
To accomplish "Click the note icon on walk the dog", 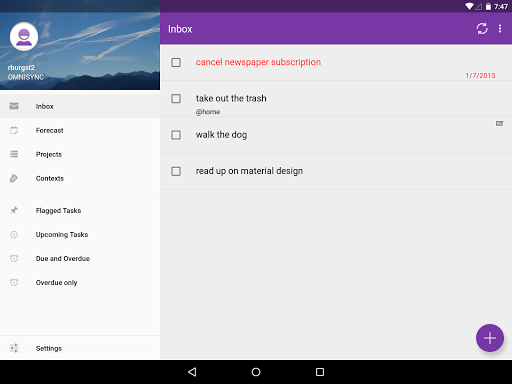I will [x=499, y=123].
